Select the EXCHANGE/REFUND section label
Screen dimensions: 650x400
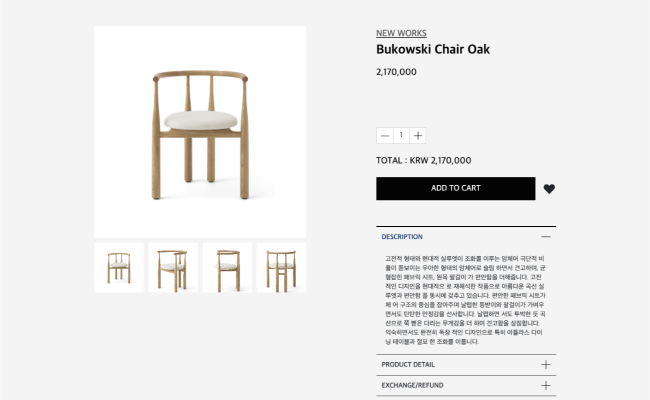coord(412,385)
